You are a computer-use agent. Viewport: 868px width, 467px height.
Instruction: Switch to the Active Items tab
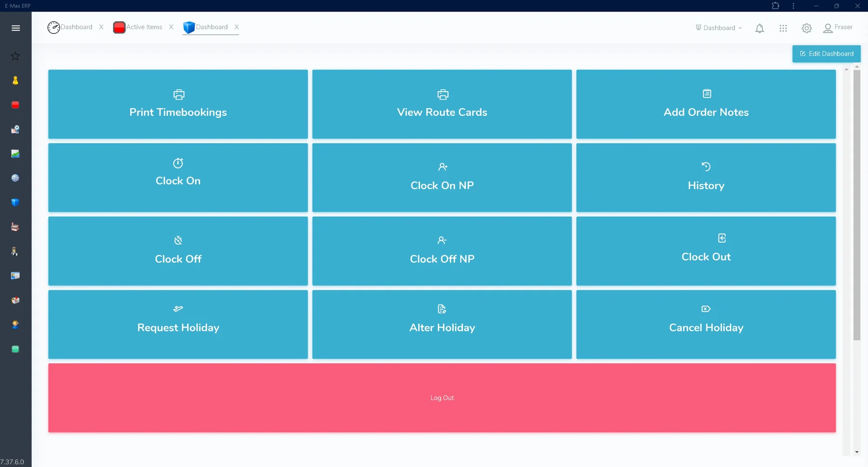point(138,27)
